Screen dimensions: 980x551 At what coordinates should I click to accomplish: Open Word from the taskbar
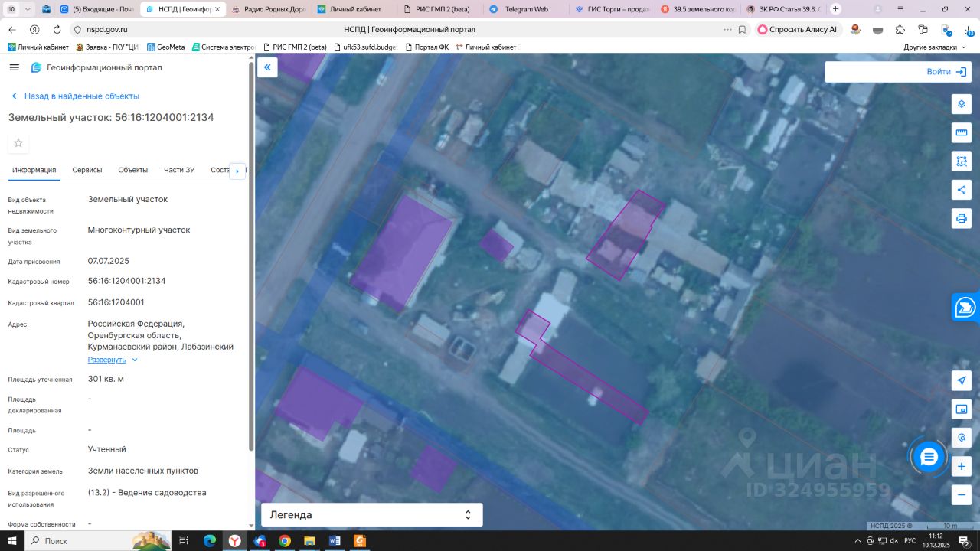pos(335,541)
